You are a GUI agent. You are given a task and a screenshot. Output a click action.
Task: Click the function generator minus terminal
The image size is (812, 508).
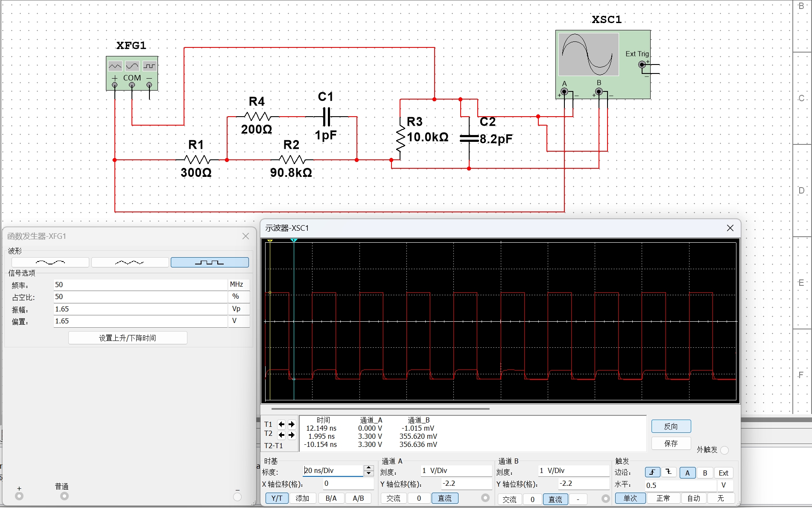(237, 496)
